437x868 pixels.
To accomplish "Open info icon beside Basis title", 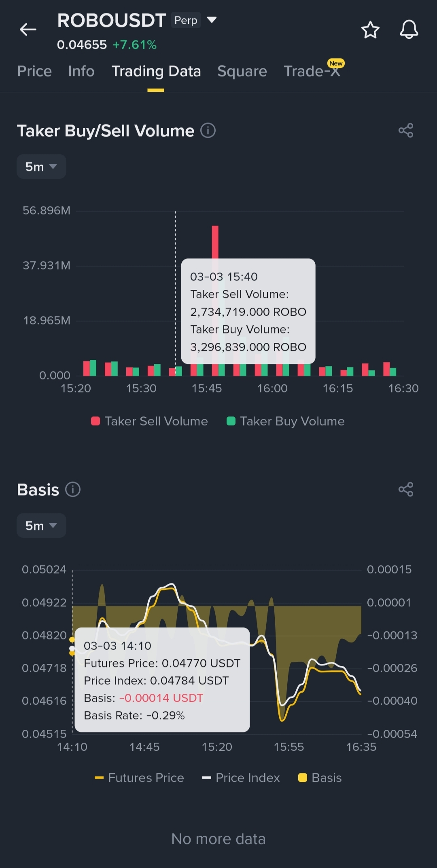I will pyautogui.click(x=73, y=489).
